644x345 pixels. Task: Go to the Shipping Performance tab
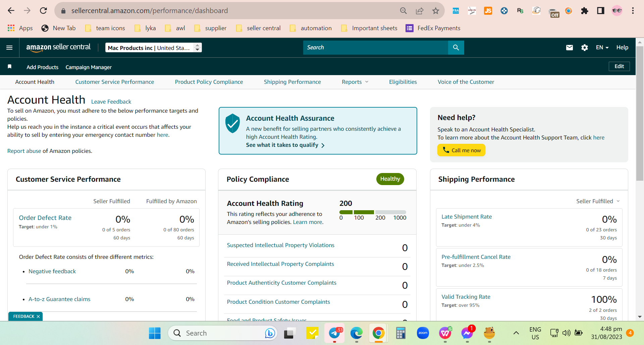coord(292,82)
